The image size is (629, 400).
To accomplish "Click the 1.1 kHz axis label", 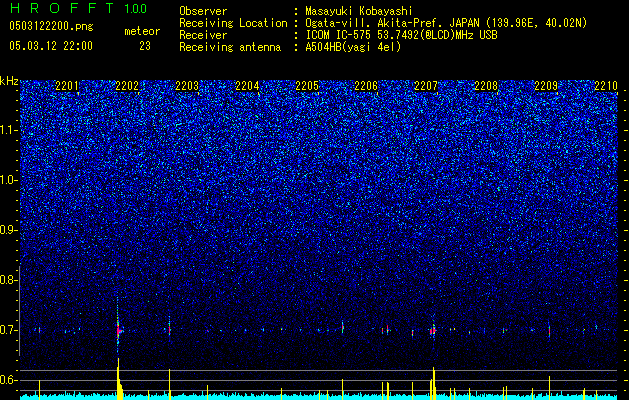I will [9, 131].
